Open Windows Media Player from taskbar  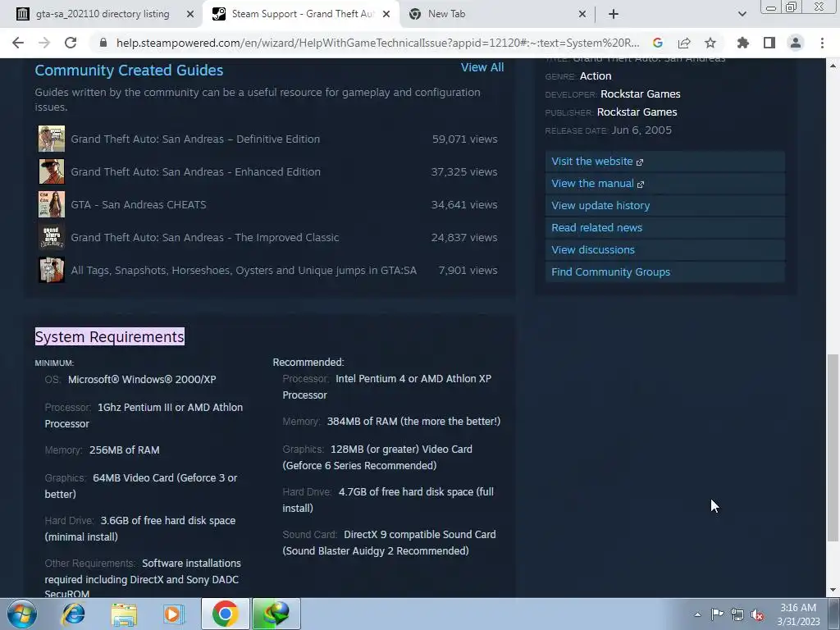173,614
